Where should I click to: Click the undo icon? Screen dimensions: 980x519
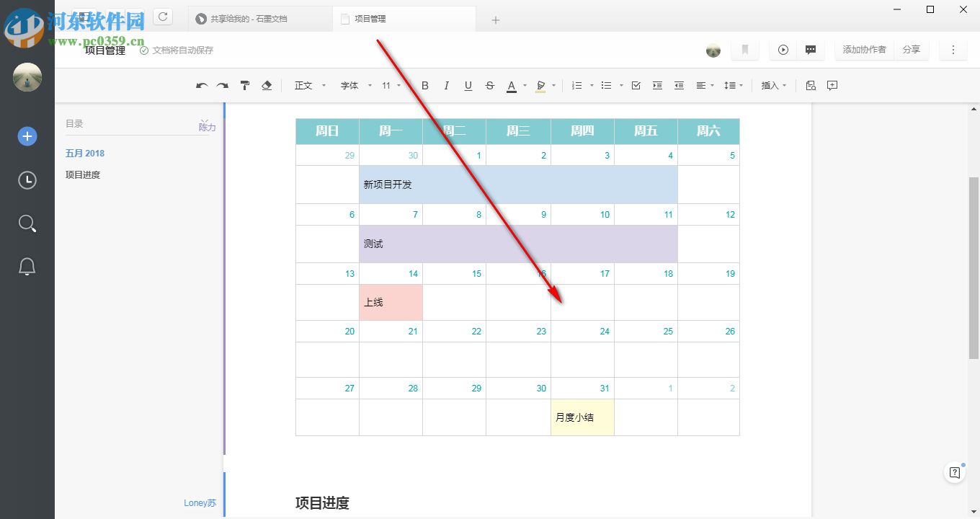click(202, 85)
